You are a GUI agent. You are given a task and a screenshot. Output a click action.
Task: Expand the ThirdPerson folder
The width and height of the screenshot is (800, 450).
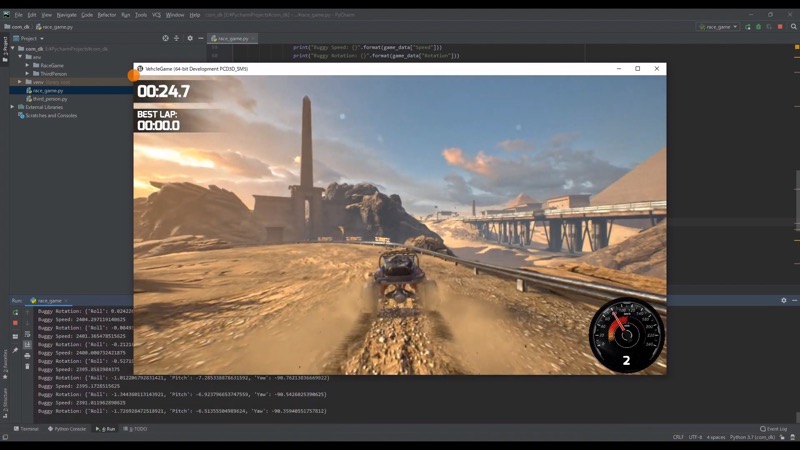click(x=27, y=73)
